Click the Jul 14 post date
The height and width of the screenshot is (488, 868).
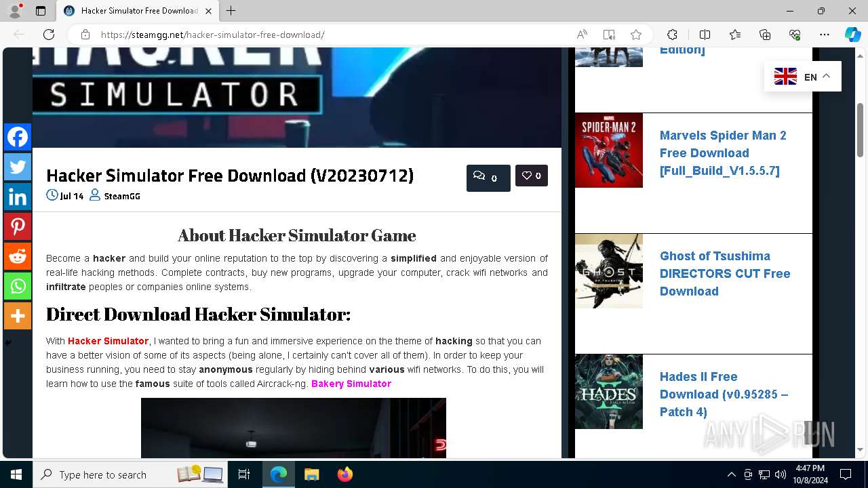(x=72, y=196)
